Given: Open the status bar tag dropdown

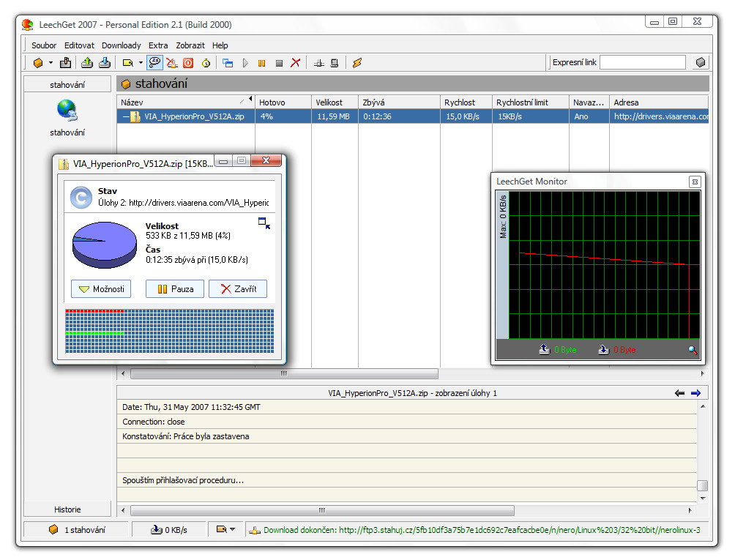Looking at the screenshot, I should pos(225,529).
